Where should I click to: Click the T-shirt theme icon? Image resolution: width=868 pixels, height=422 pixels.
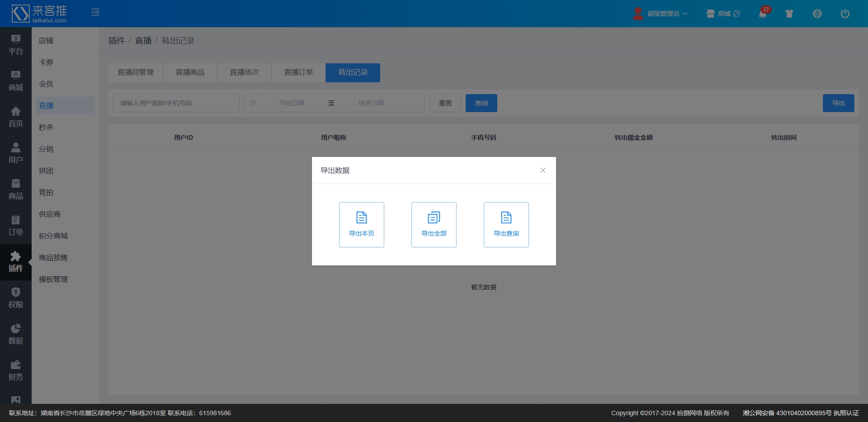(x=789, y=14)
